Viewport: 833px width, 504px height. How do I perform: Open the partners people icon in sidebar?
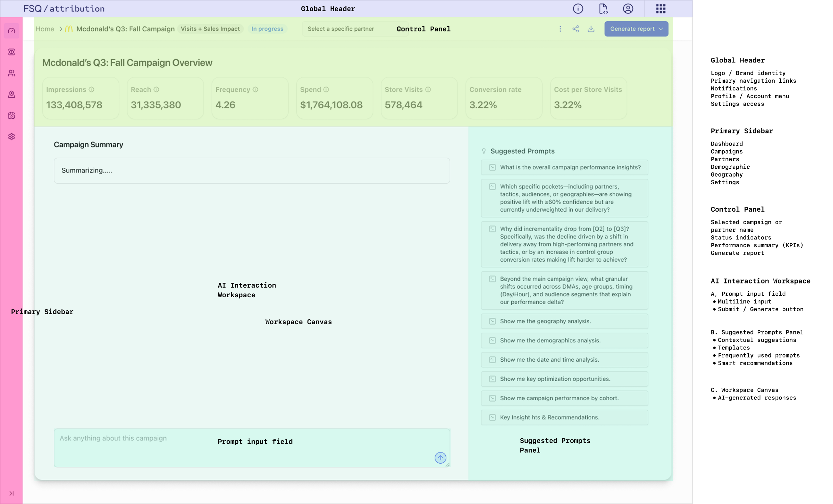click(x=12, y=73)
